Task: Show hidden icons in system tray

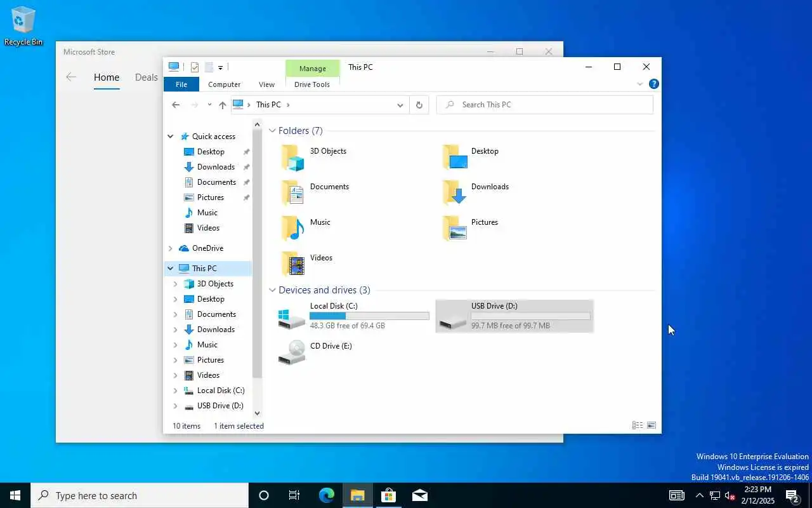Action: pyautogui.click(x=700, y=495)
